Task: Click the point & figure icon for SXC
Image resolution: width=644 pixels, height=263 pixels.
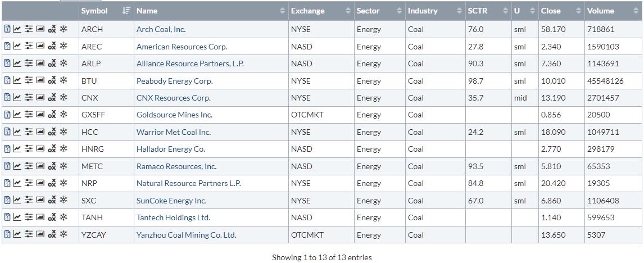Action: (x=52, y=201)
